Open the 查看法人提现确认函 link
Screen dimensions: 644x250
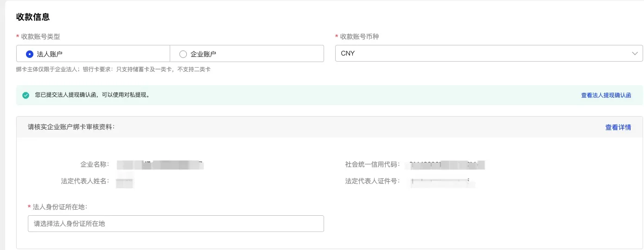(606, 95)
